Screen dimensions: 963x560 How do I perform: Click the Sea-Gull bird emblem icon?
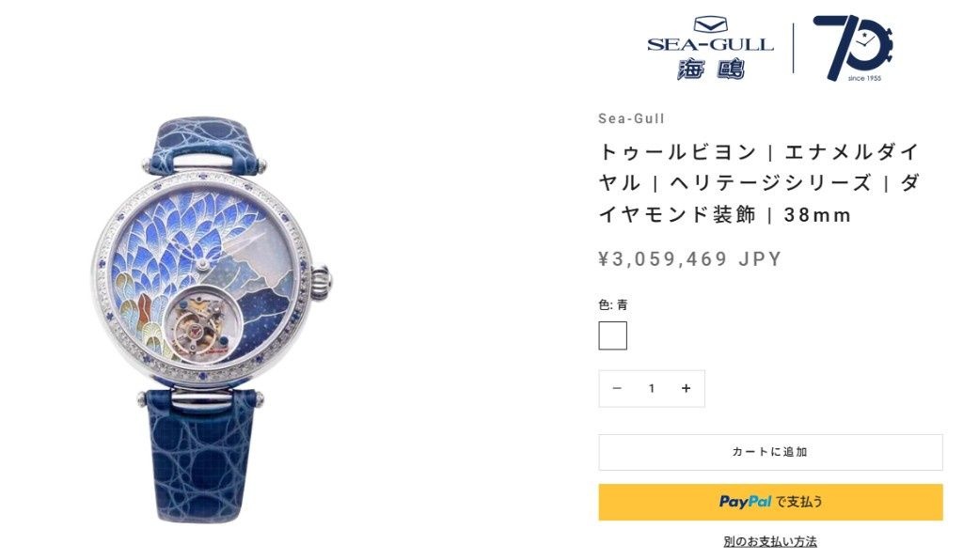(x=710, y=25)
